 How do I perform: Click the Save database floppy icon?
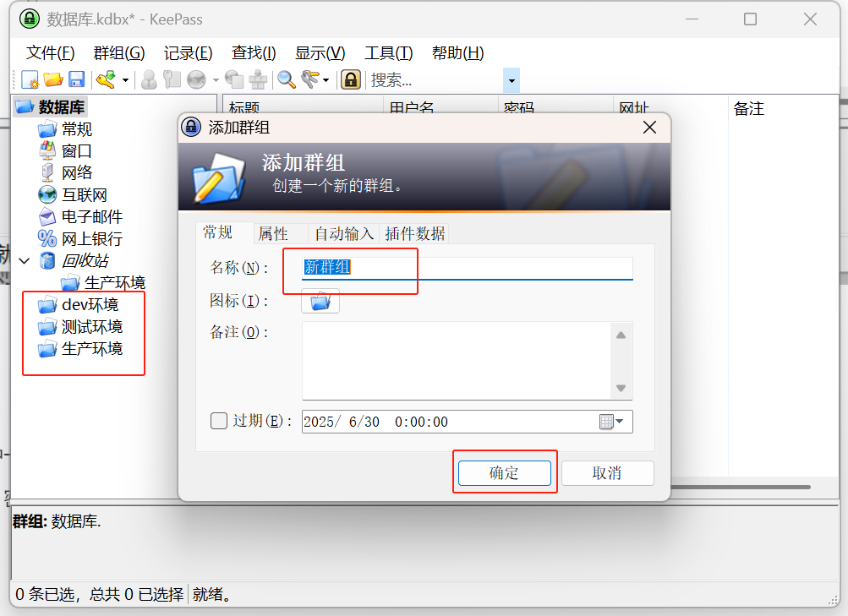coord(76,80)
